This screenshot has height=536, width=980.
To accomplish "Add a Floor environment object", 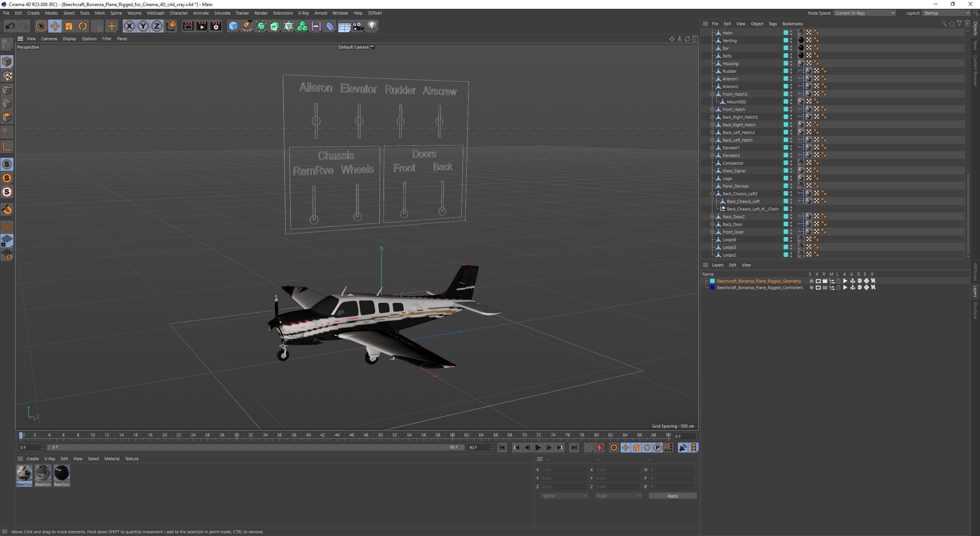I will pos(344,26).
